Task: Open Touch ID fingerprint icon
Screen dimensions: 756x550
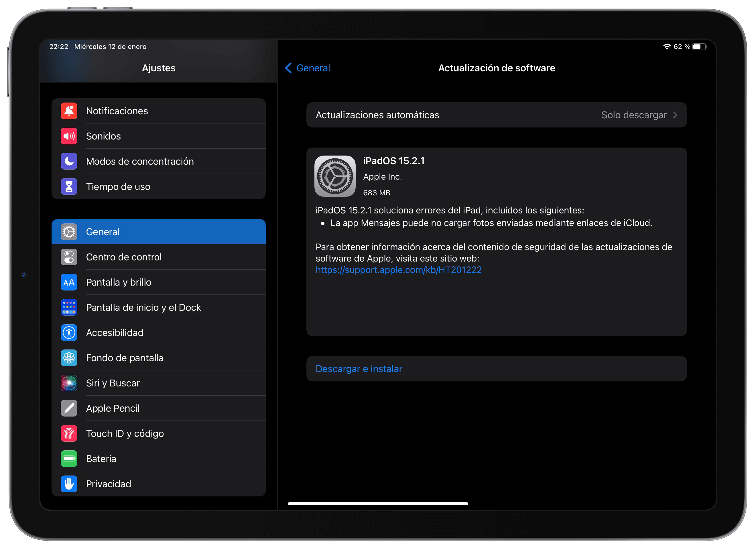Action: click(69, 433)
